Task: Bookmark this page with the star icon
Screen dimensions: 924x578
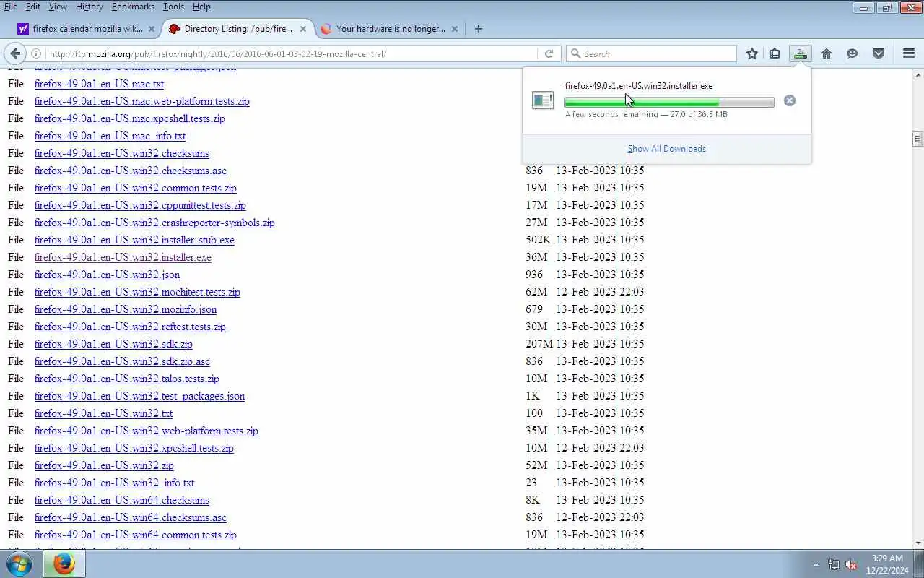Action: [x=752, y=53]
